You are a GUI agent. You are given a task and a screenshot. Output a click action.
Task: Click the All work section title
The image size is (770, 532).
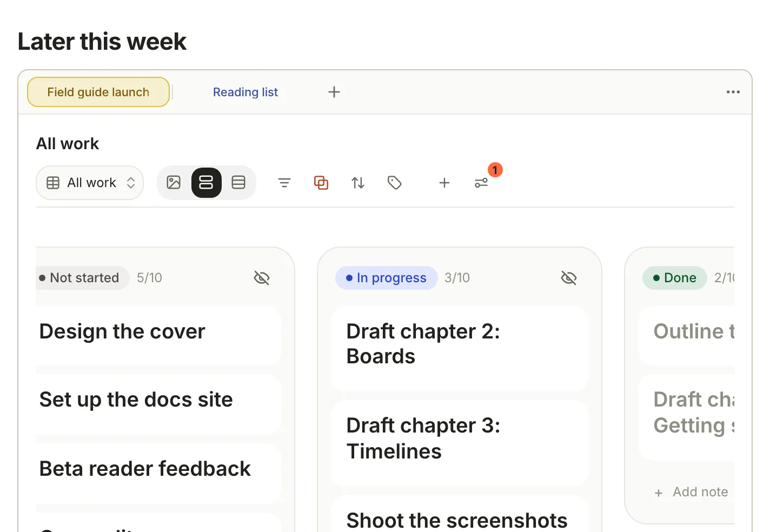coord(68,144)
